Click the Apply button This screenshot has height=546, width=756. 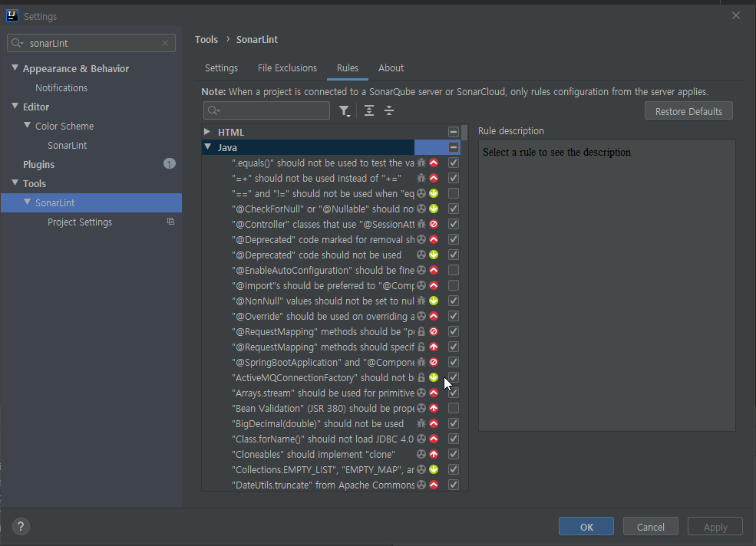coord(715,526)
